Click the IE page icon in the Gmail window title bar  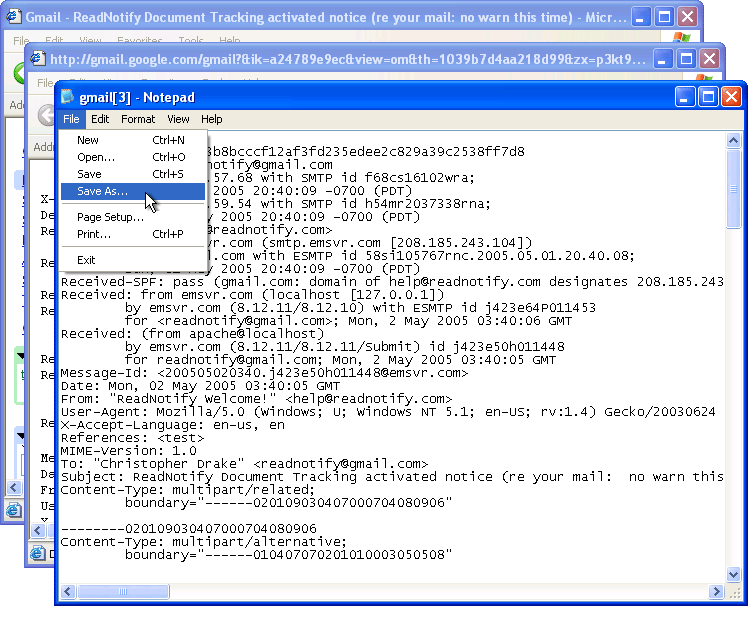pos(12,17)
